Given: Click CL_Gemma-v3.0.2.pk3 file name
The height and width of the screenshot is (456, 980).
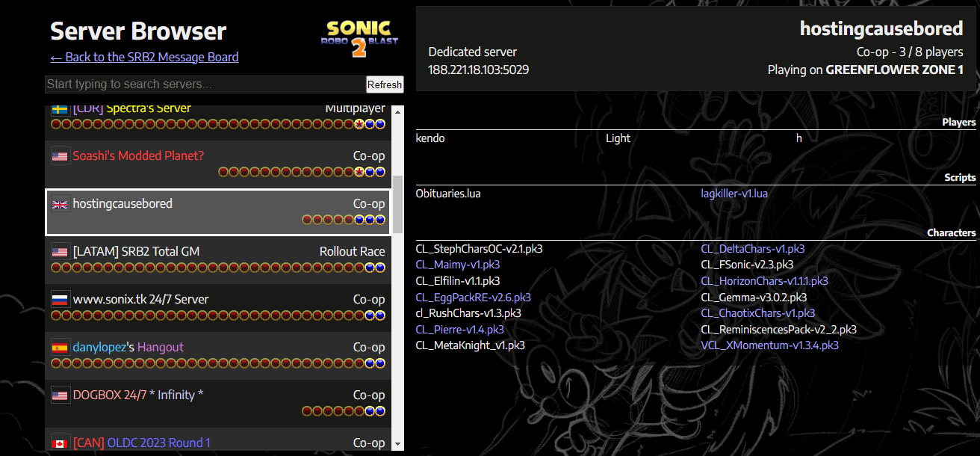Looking at the screenshot, I should coord(754,298).
